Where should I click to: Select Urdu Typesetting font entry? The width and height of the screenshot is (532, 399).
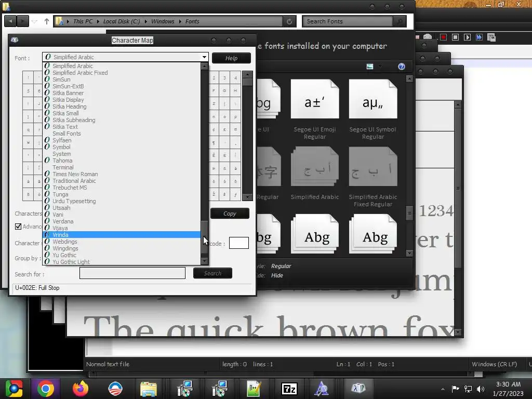point(122,201)
